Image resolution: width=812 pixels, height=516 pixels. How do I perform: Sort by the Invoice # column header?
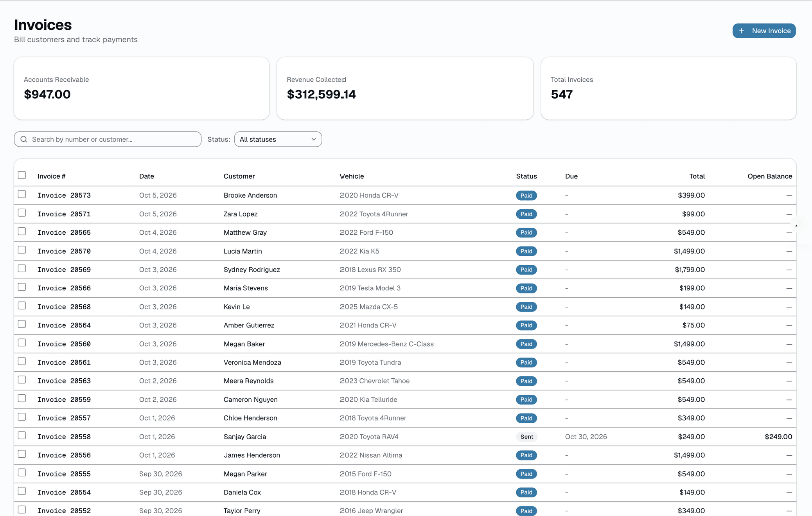(x=51, y=176)
